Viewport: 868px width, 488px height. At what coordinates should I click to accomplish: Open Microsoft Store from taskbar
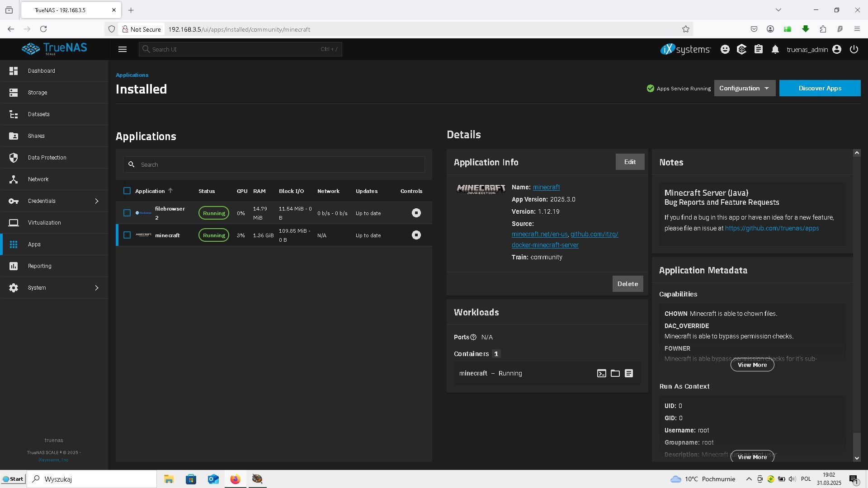click(x=191, y=479)
